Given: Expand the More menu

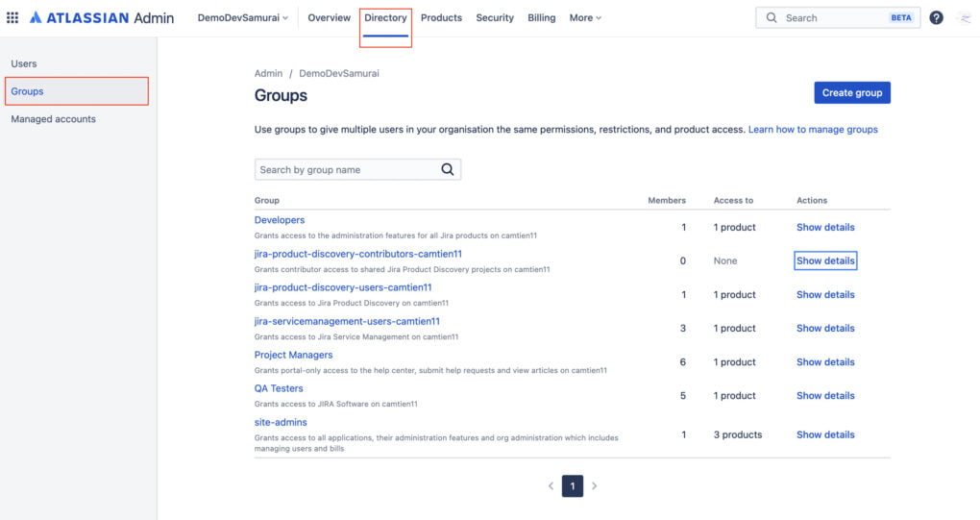Looking at the screenshot, I should point(585,17).
